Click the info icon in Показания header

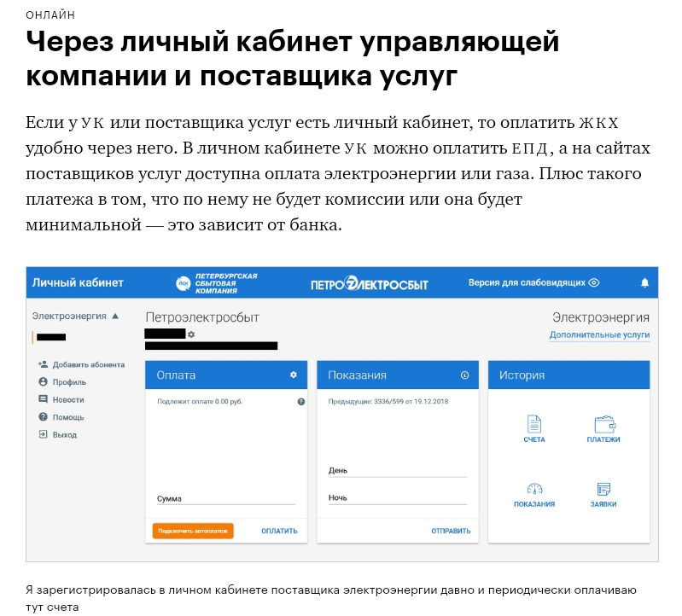coord(464,375)
